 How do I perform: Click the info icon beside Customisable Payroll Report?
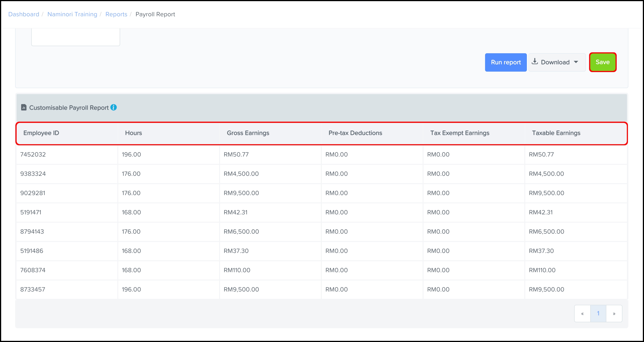click(x=113, y=107)
